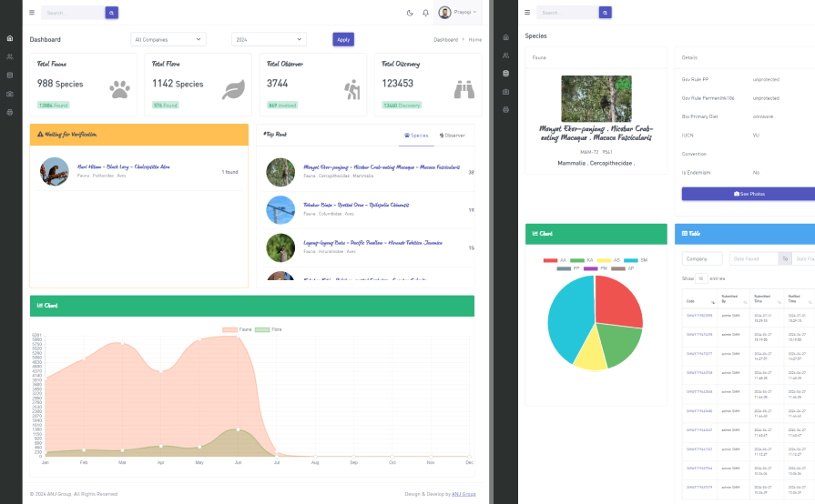
Task: Click the hamburger menu in the Dashboard window
Action: 32,13
